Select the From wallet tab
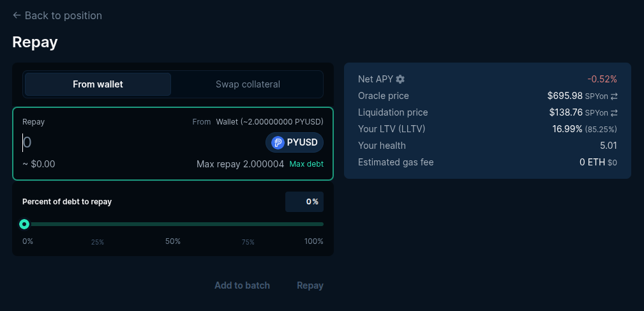Screen dimensions: 644x311 (98, 84)
